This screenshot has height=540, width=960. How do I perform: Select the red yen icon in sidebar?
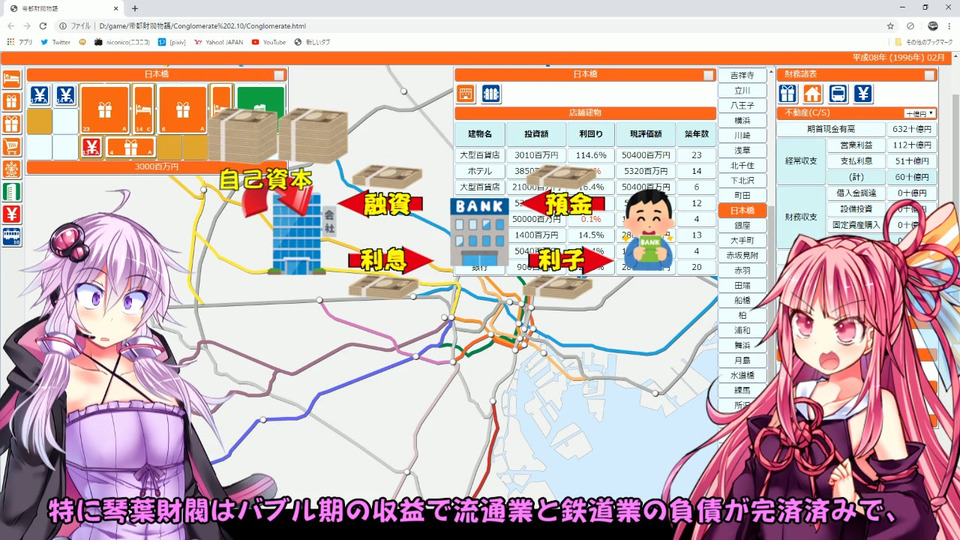12,214
